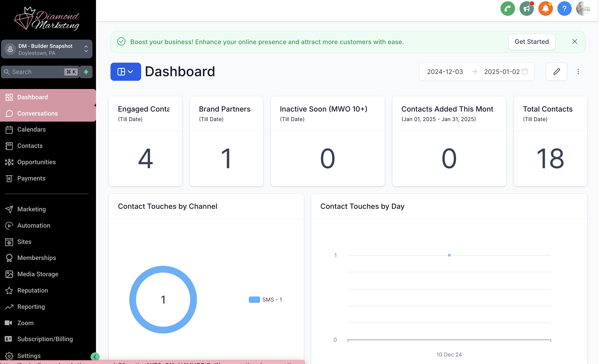599x364 pixels.
Task: Click the user profile avatar
Action: [x=583, y=9]
